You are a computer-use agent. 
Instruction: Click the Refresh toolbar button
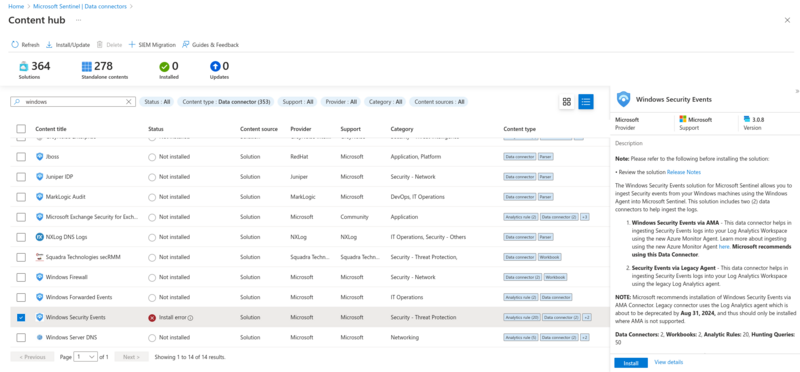[x=26, y=45]
